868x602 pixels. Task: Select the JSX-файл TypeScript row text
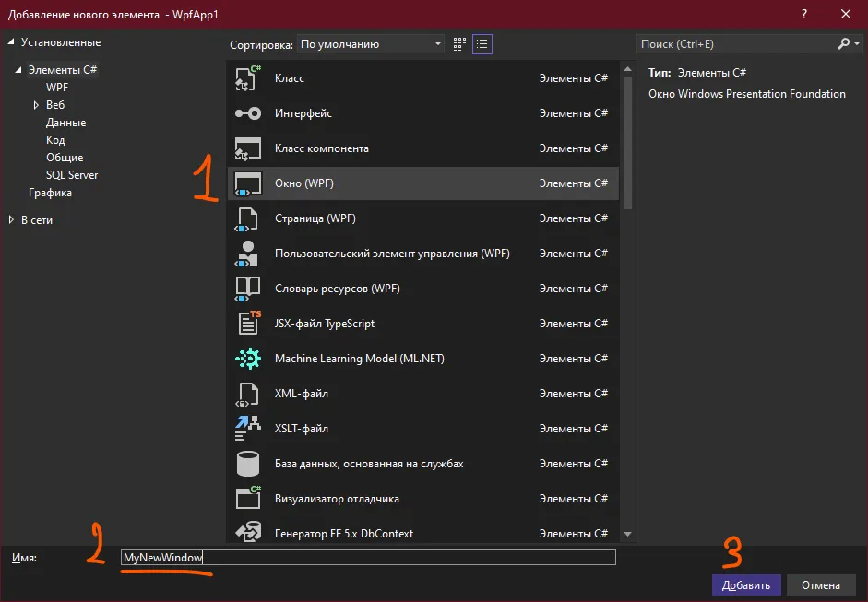(x=325, y=324)
